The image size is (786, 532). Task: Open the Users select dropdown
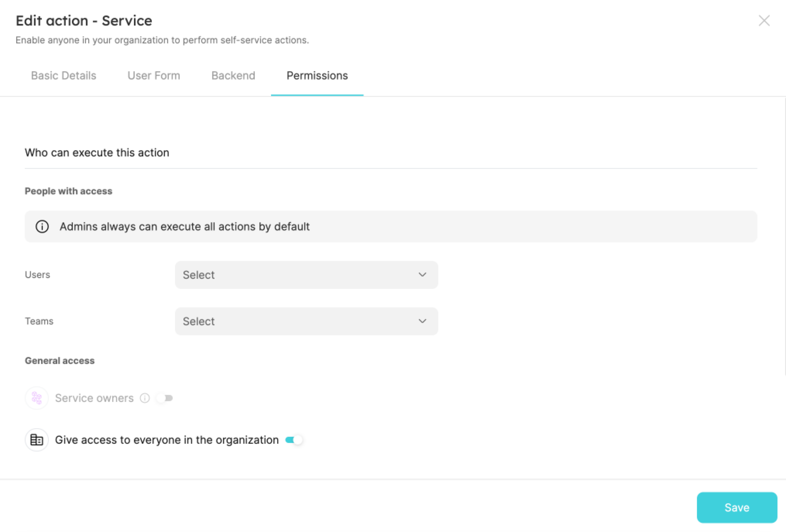(x=306, y=275)
